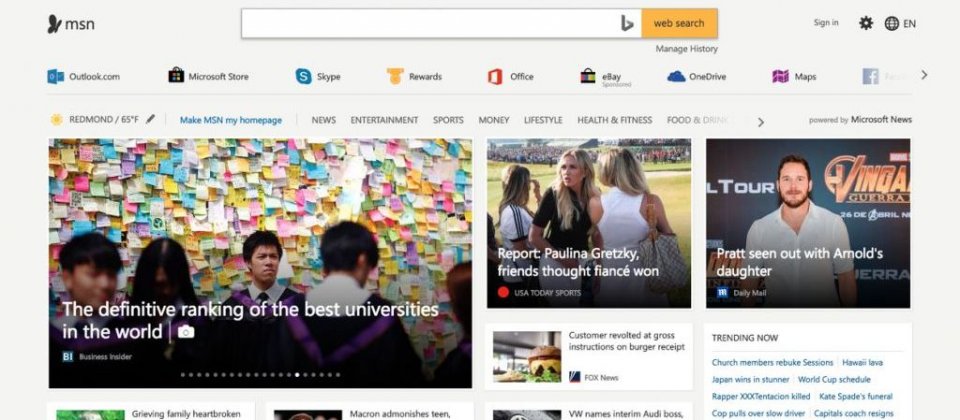Viewport: 960px width, 420px height.
Task: Open trending topic Kate Spade's funeral
Action: coord(855,396)
